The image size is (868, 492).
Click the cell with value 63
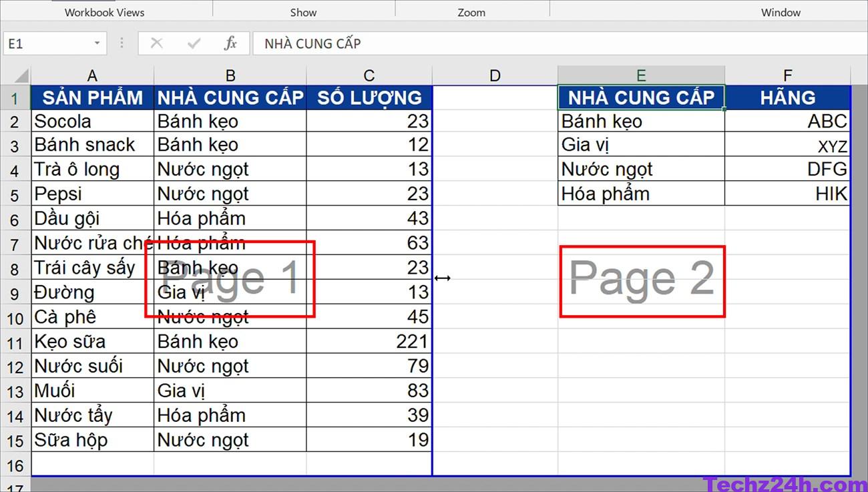pyautogui.click(x=369, y=243)
